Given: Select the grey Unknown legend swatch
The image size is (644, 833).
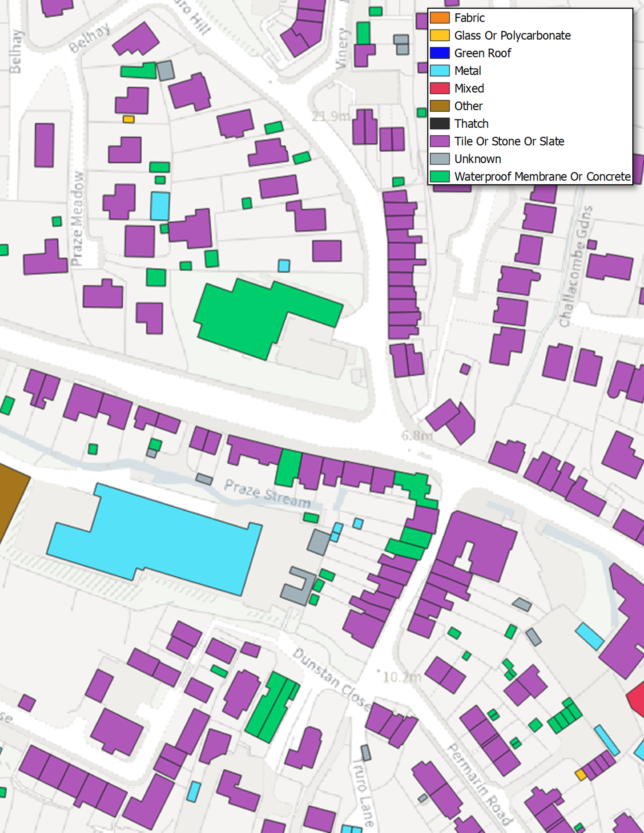Looking at the screenshot, I should click(x=439, y=159).
